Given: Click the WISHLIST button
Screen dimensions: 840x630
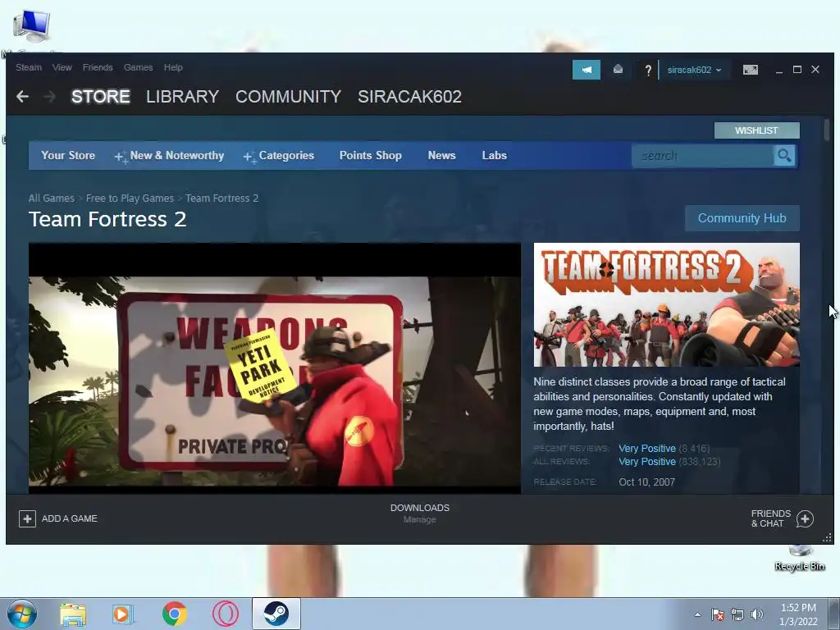Looking at the screenshot, I should coord(756,130).
